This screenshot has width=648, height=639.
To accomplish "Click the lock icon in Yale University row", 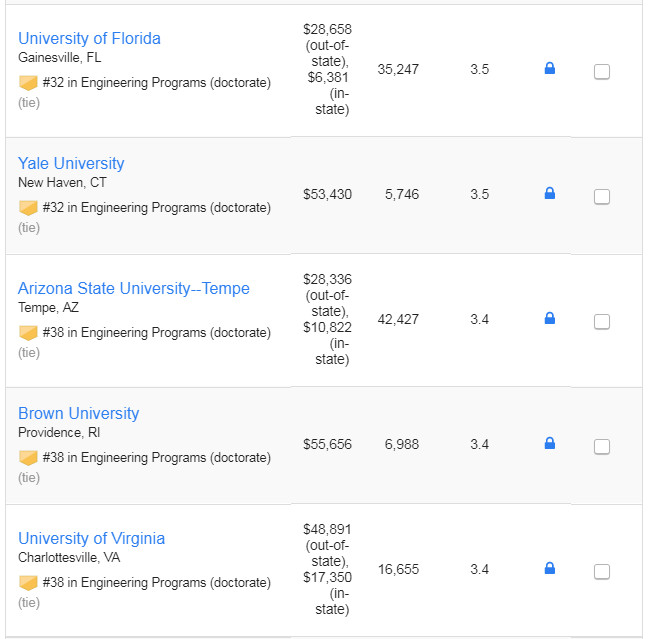I will 549,193.
